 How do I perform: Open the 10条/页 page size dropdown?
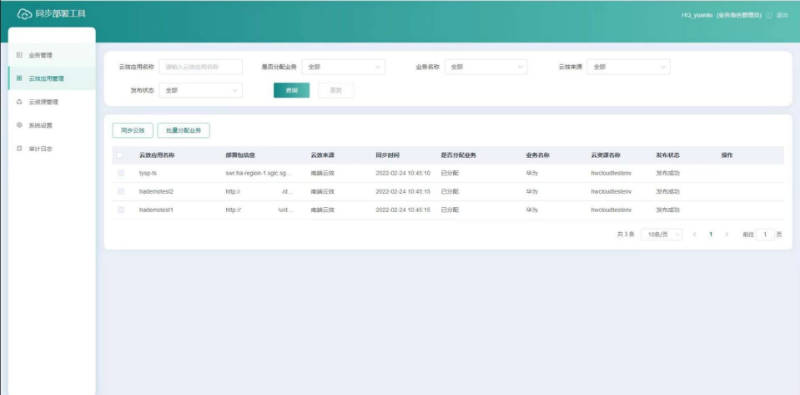pyautogui.click(x=661, y=234)
